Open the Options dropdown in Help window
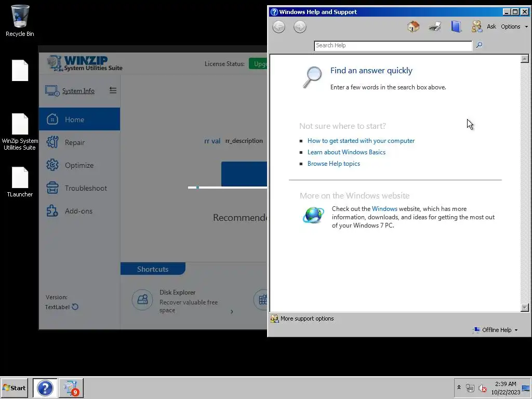 tap(514, 26)
